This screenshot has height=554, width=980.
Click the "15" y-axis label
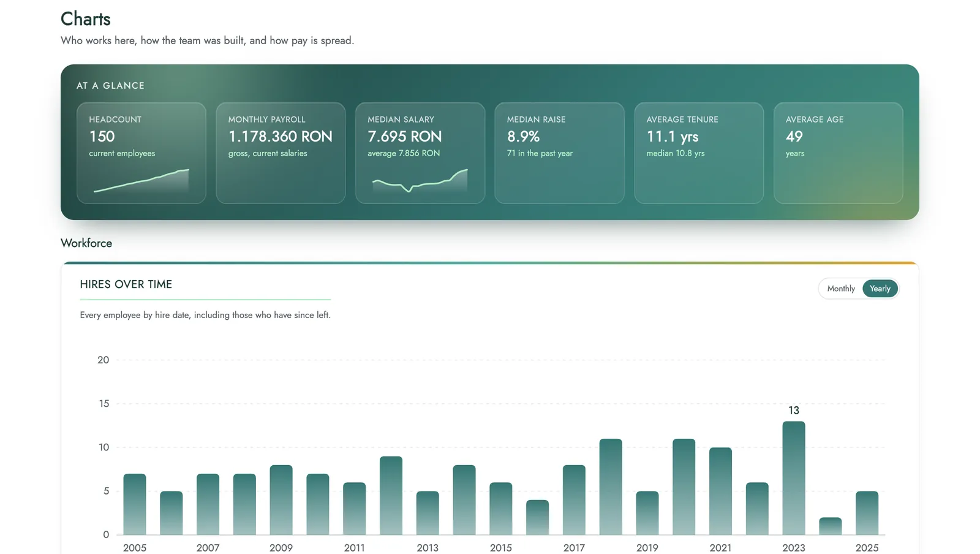(104, 403)
